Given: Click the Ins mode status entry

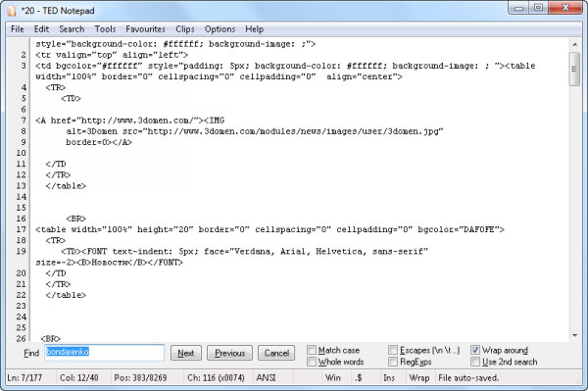Looking at the screenshot, I should (389, 378).
